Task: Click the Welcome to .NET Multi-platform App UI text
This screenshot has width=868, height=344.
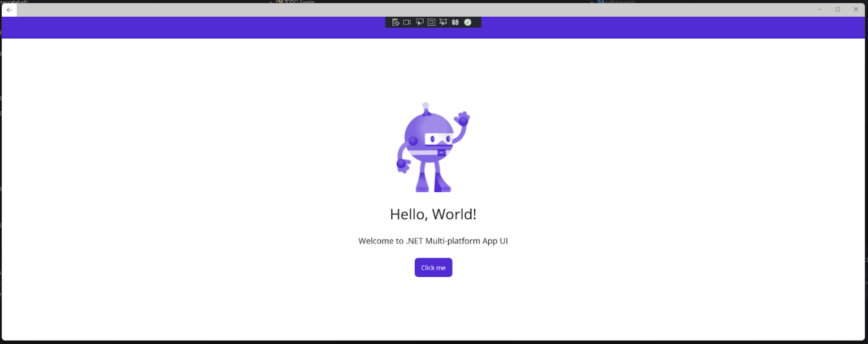Action: click(433, 241)
